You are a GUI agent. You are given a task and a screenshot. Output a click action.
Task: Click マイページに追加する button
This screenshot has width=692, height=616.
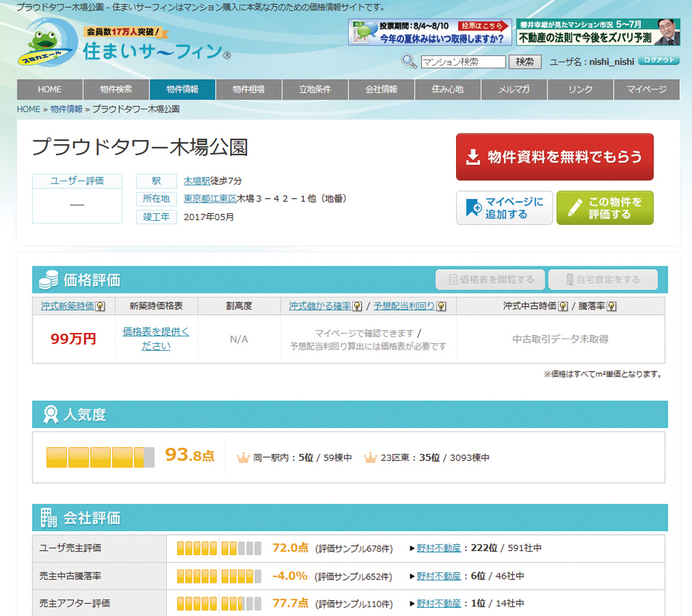tap(504, 208)
